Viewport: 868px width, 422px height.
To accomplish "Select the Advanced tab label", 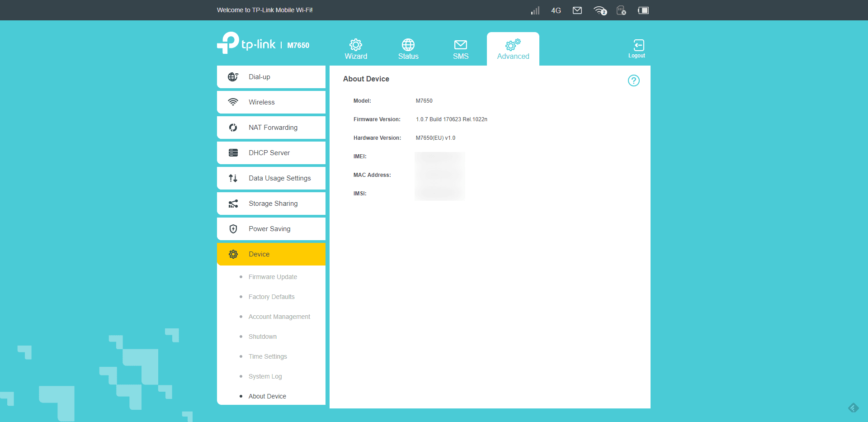I will click(513, 56).
